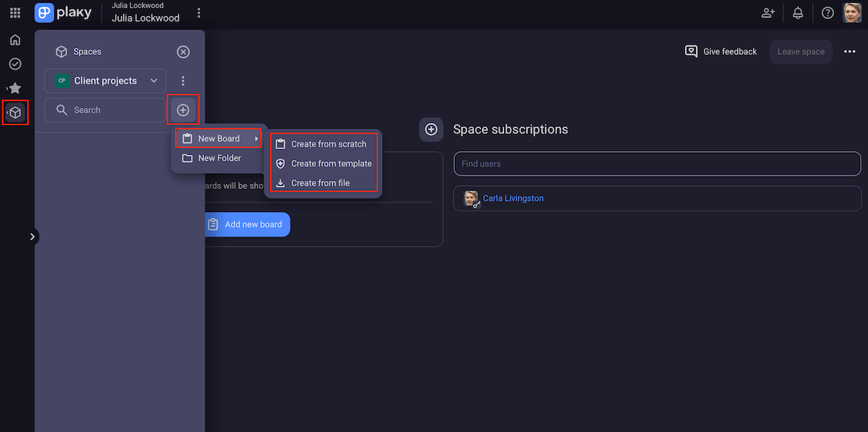Go to the Home icon in sidebar
This screenshot has height=432, width=868.
tap(15, 40)
